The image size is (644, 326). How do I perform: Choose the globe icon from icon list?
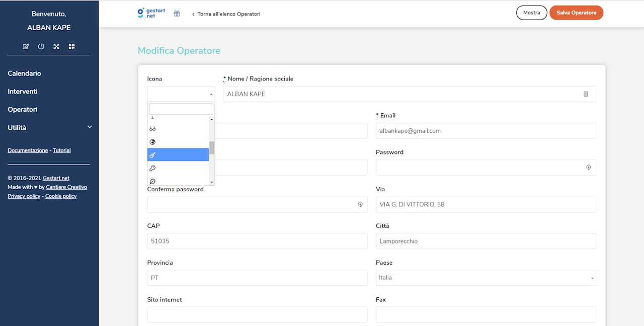click(153, 142)
